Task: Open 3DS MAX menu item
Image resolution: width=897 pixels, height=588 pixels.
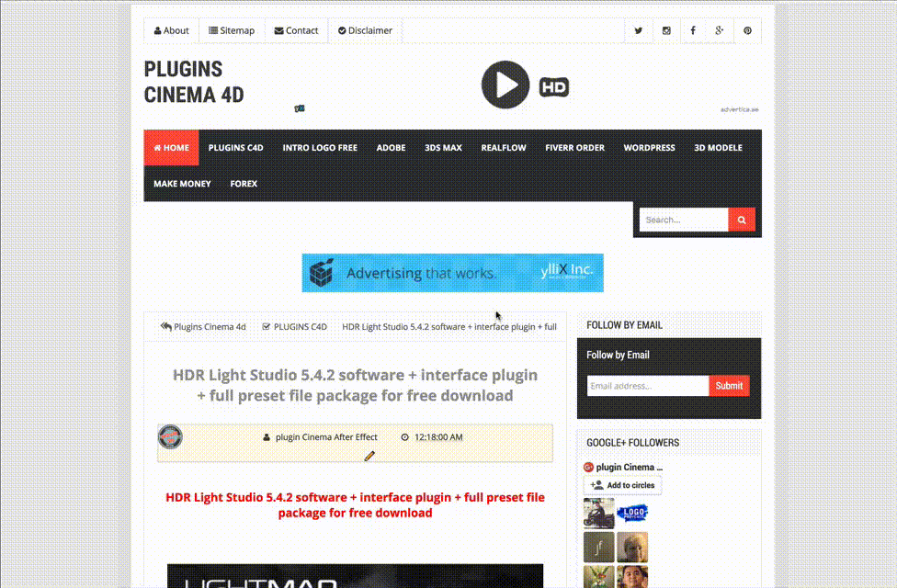Action: (443, 148)
